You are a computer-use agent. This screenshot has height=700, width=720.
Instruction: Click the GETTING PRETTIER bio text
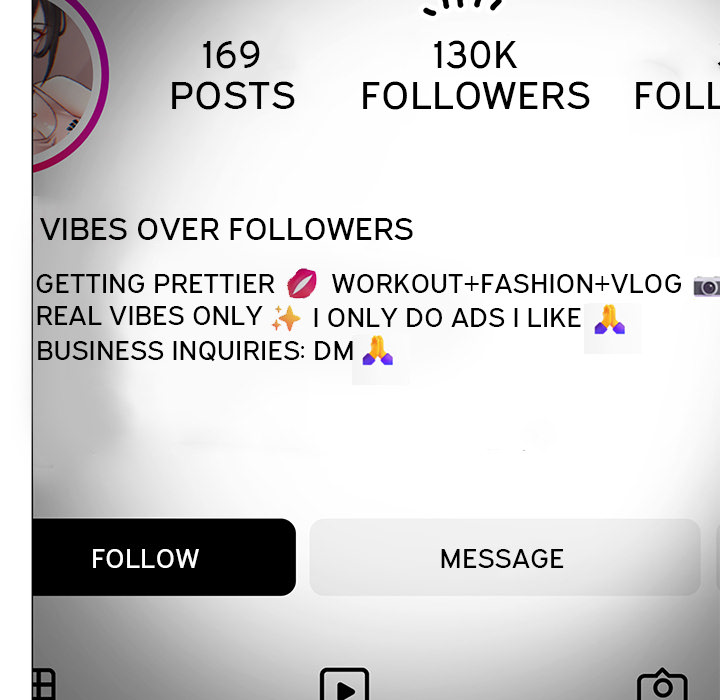(x=155, y=284)
